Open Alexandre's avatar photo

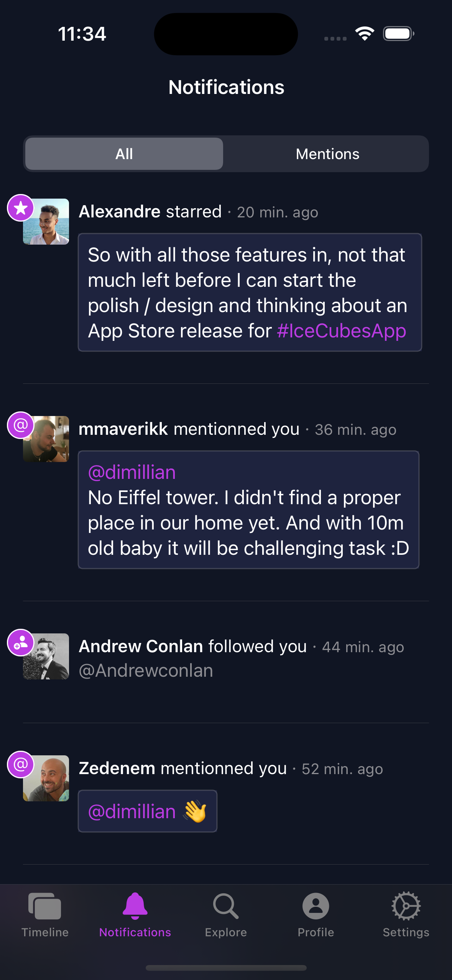click(46, 222)
